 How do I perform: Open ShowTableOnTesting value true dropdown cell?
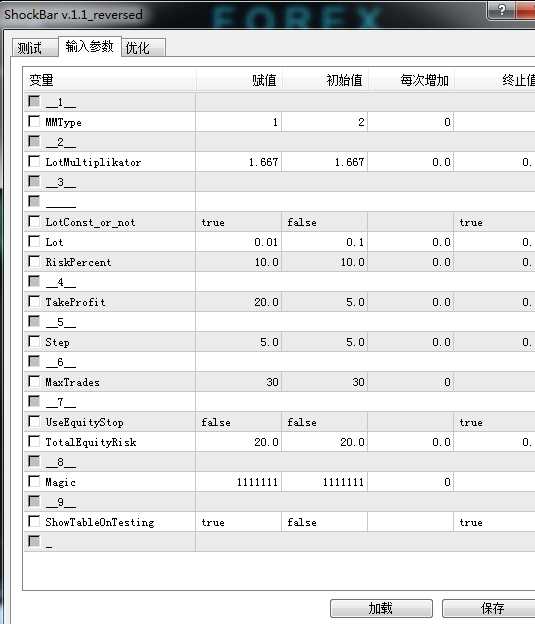[239, 522]
